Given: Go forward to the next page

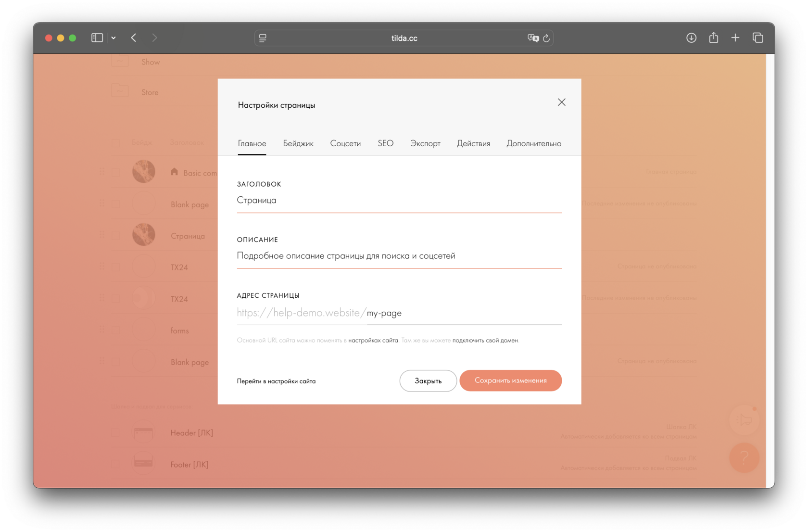Looking at the screenshot, I should point(154,38).
